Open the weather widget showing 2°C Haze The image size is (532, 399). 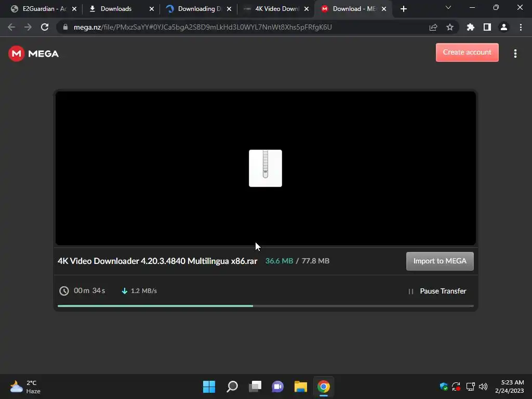point(25,387)
